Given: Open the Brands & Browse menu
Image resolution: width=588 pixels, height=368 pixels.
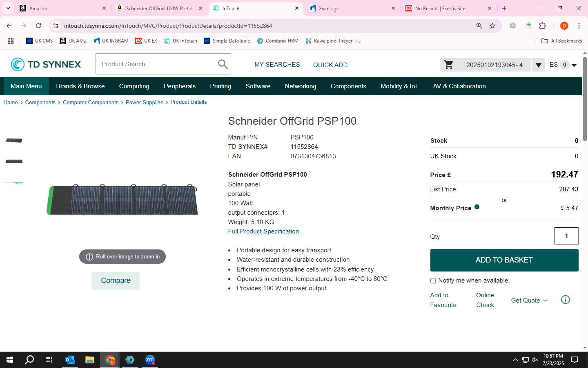Looking at the screenshot, I should [x=80, y=86].
